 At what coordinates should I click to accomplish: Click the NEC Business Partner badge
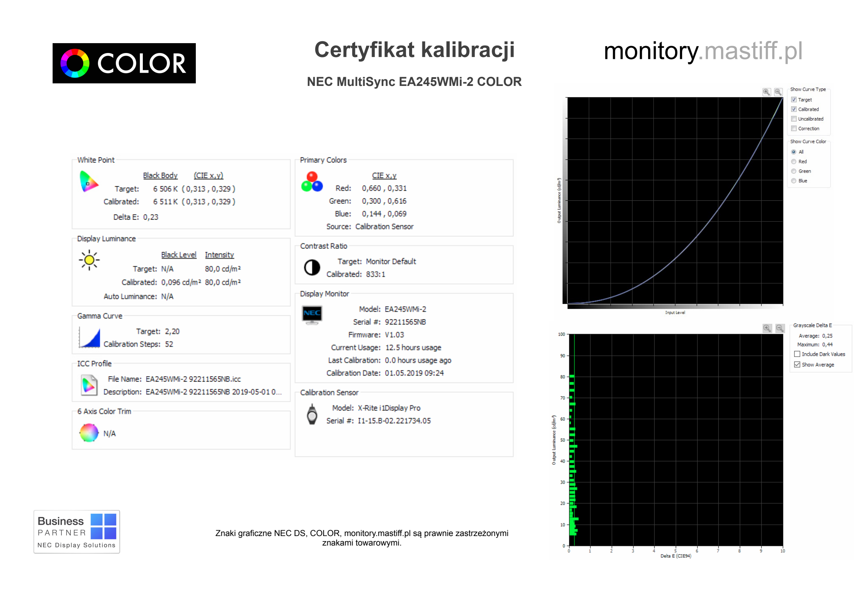click(77, 532)
